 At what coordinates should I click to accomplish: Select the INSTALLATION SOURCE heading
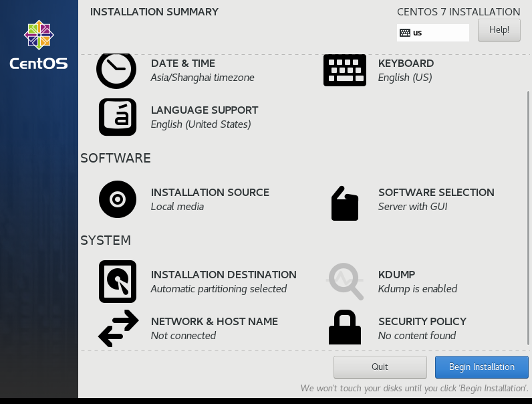[x=210, y=193]
